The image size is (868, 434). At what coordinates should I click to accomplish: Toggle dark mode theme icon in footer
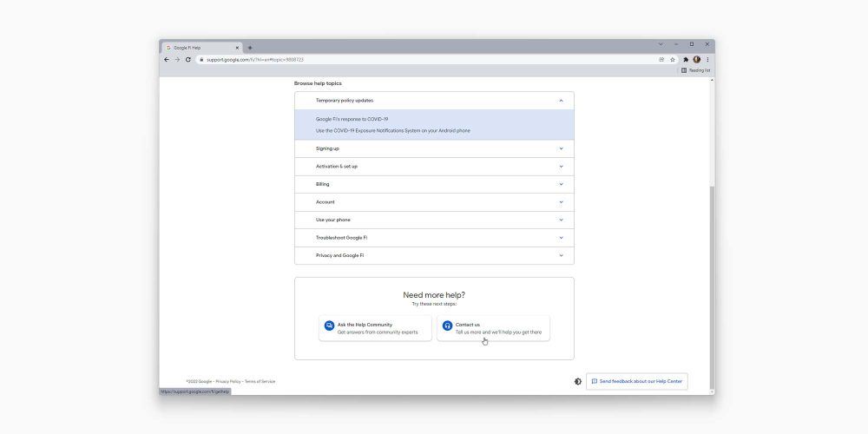pyautogui.click(x=578, y=381)
